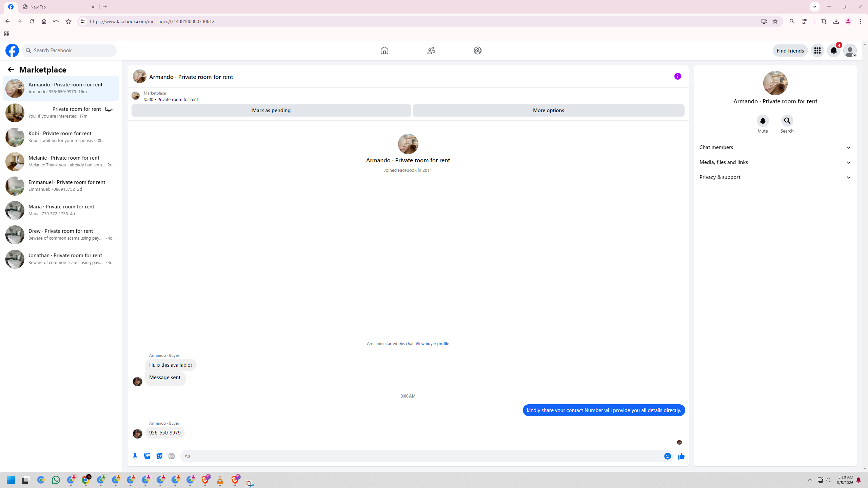
Task: Go back in browser history
Action: pos(7,21)
